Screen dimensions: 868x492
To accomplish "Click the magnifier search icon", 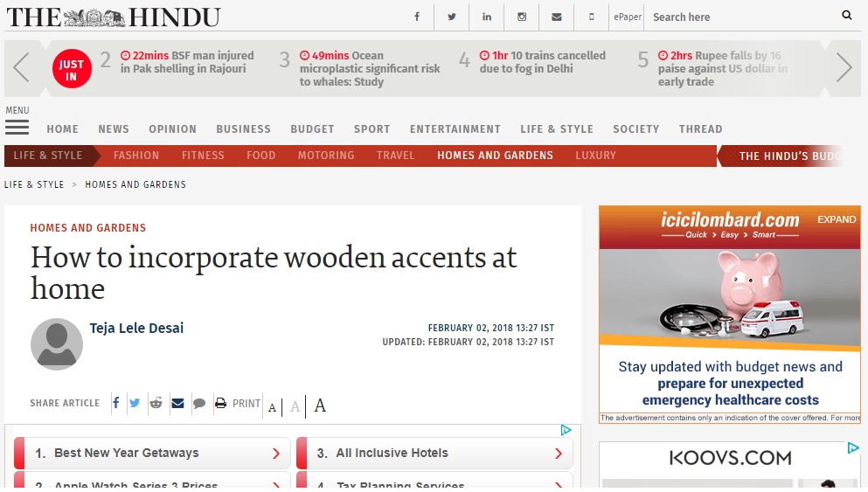I will 846,16.
